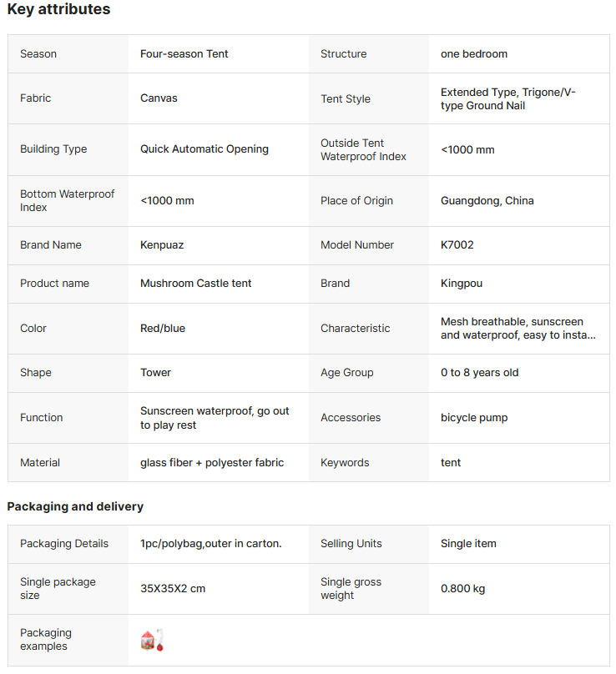Select the 0.800 kg gross weight value
The height and width of the screenshot is (674, 616).
click(462, 589)
